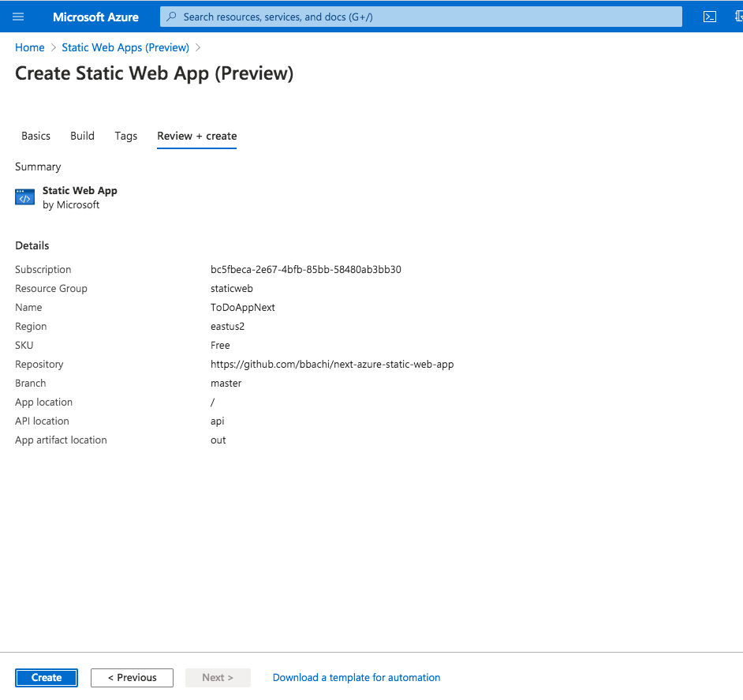Switch to the Build tab

pyautogui.click(x=83, y=136)
